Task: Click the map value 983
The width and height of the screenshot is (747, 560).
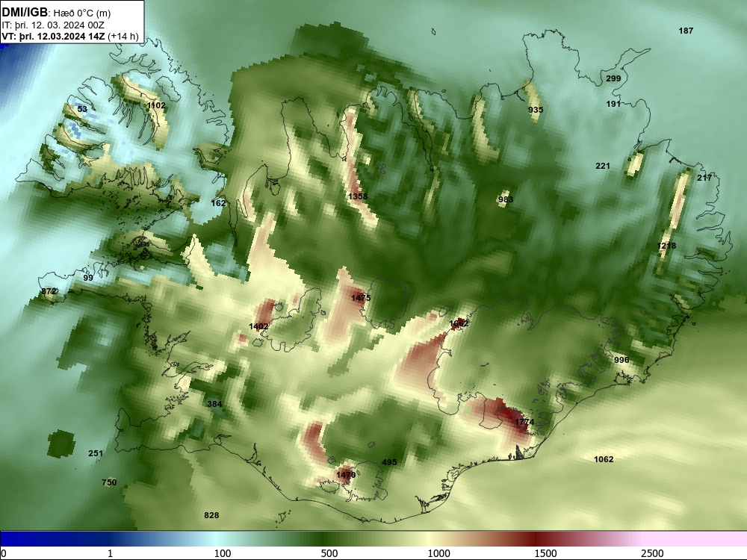Action: 506,199
